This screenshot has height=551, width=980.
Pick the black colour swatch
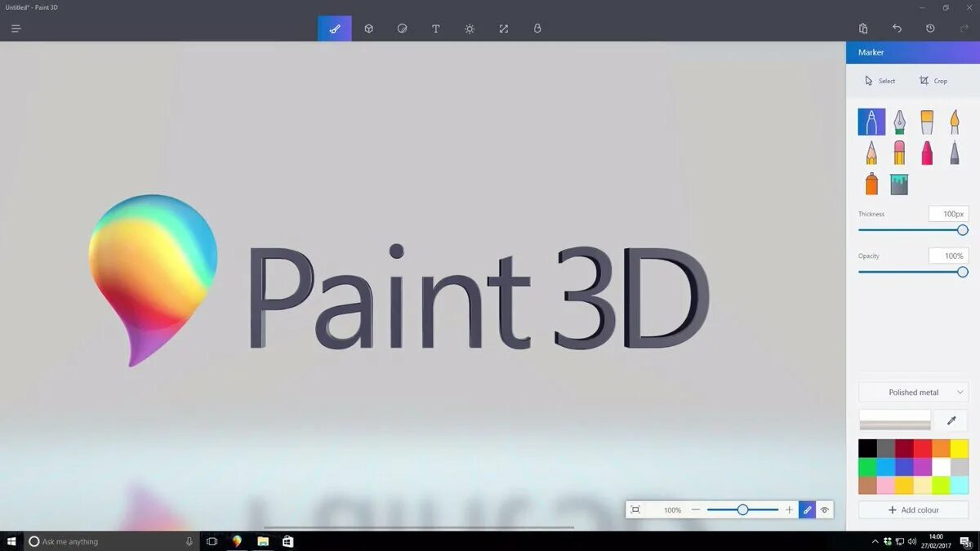(867, 448)
